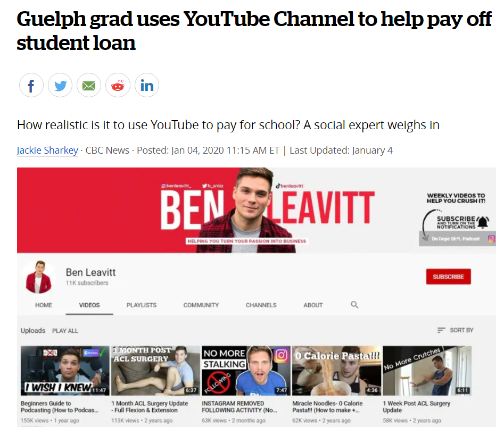Share article on Twitter icon
Image resolution: width=504 pixels, height=427 pixels.
click(60, 86)
